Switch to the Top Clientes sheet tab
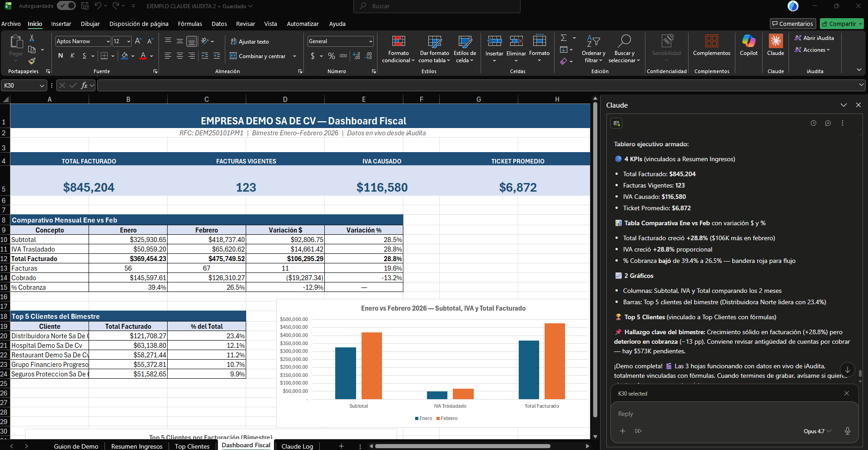 pos(192,446)
